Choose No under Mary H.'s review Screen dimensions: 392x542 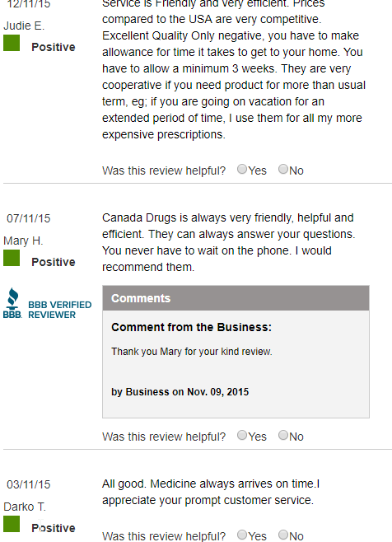click(x=283, y=435)
